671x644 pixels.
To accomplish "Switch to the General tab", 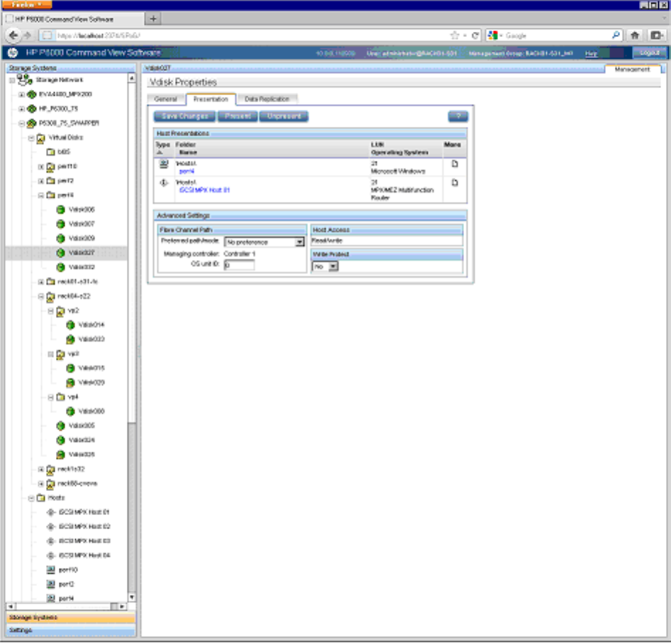I will click(x=166, y=99).
